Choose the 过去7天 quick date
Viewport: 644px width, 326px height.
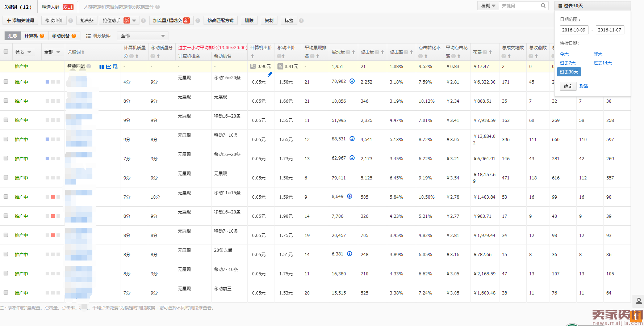[568, 63]
